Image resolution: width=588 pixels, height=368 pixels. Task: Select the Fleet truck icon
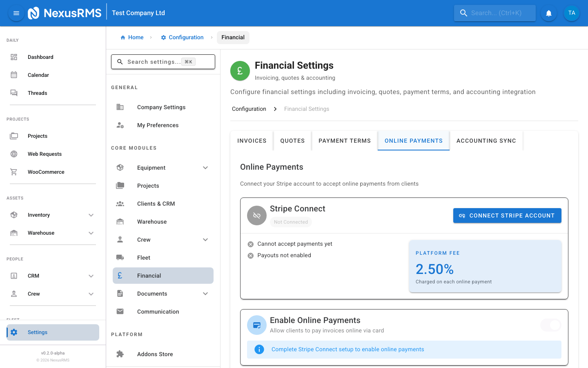120,257
